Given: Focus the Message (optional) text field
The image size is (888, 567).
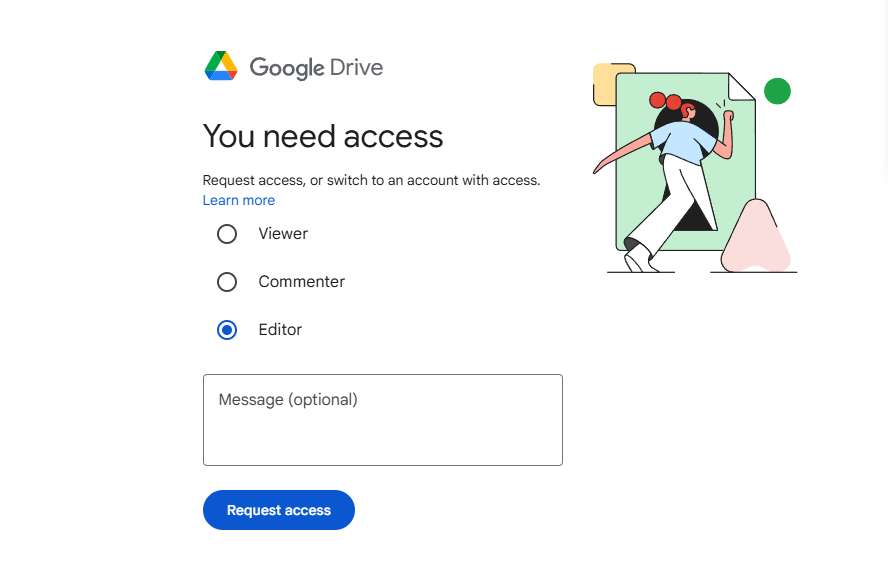Looking at the screenshot, I should click(383, 420).
